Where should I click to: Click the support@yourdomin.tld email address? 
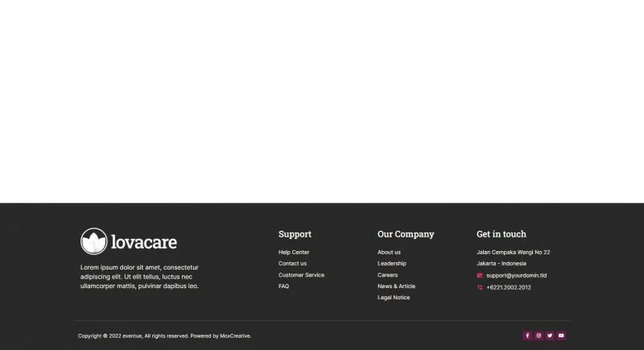516,275
